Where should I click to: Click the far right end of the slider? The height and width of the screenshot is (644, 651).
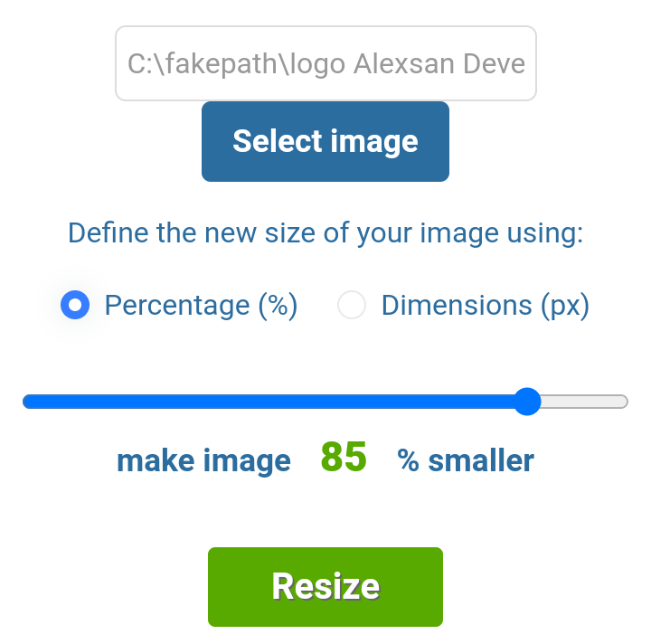click(x=624, y=402)
